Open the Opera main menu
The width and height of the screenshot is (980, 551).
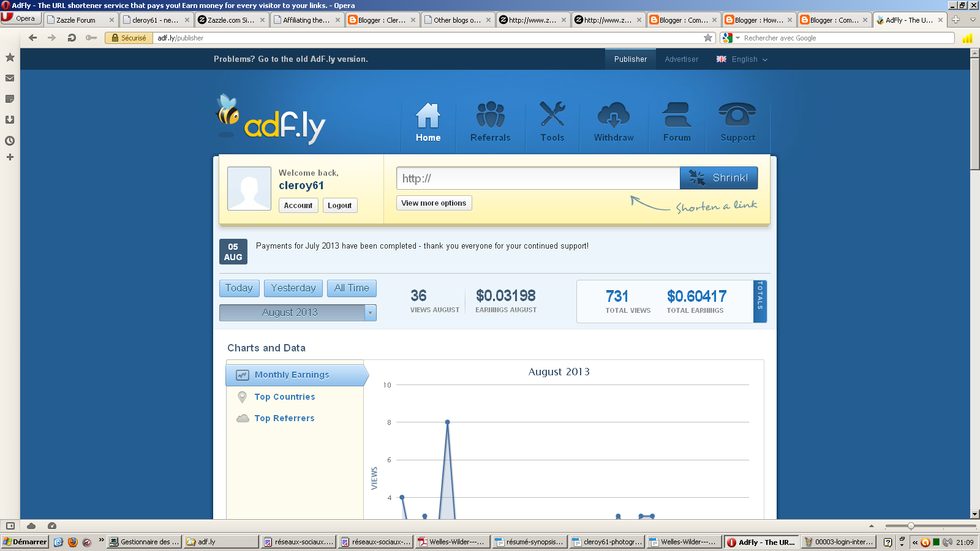pos(21,18)
